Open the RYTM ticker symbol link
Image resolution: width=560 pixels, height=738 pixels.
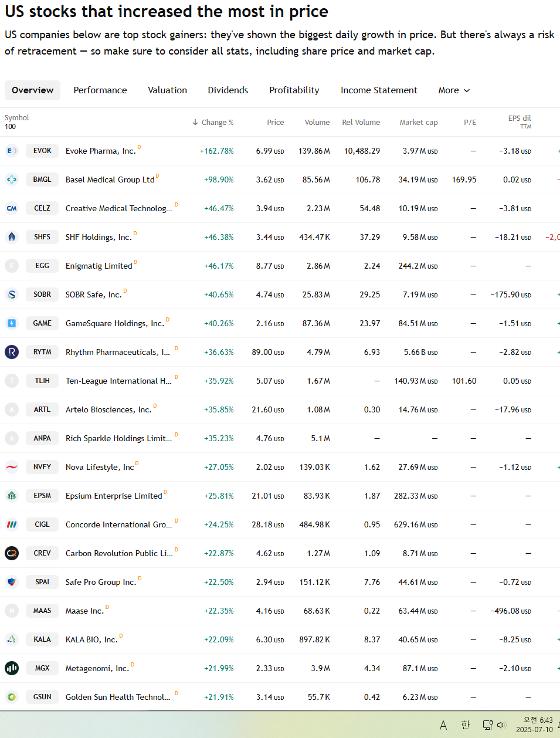click(x=42, y=352)
